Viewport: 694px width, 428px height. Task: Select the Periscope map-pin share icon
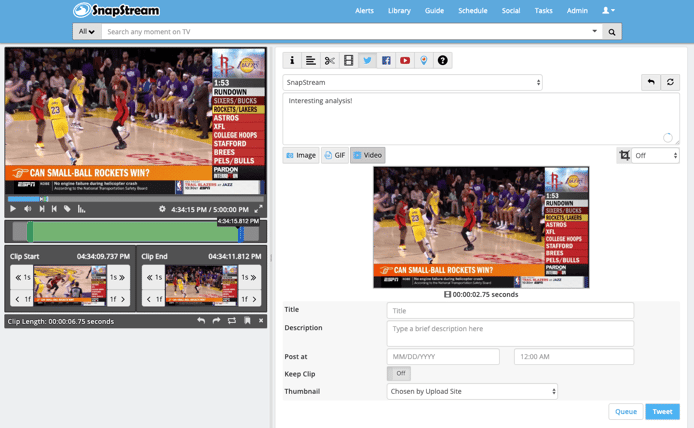(424, 61)
